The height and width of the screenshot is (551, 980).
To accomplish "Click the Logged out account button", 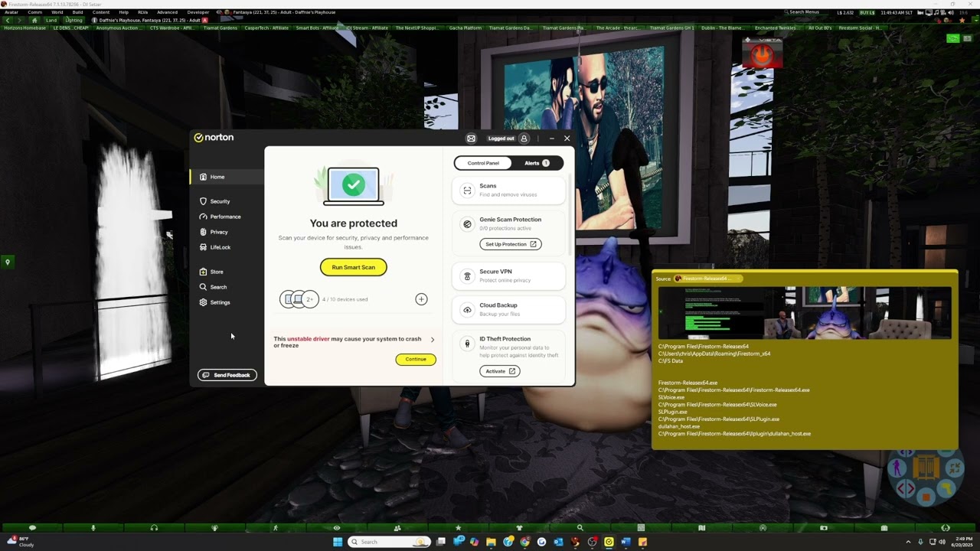I will coord(508,139).
